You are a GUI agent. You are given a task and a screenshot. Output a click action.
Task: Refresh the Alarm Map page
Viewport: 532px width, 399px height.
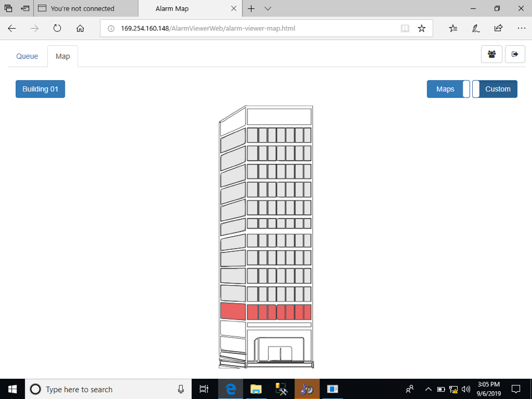[x=57, y=28]
